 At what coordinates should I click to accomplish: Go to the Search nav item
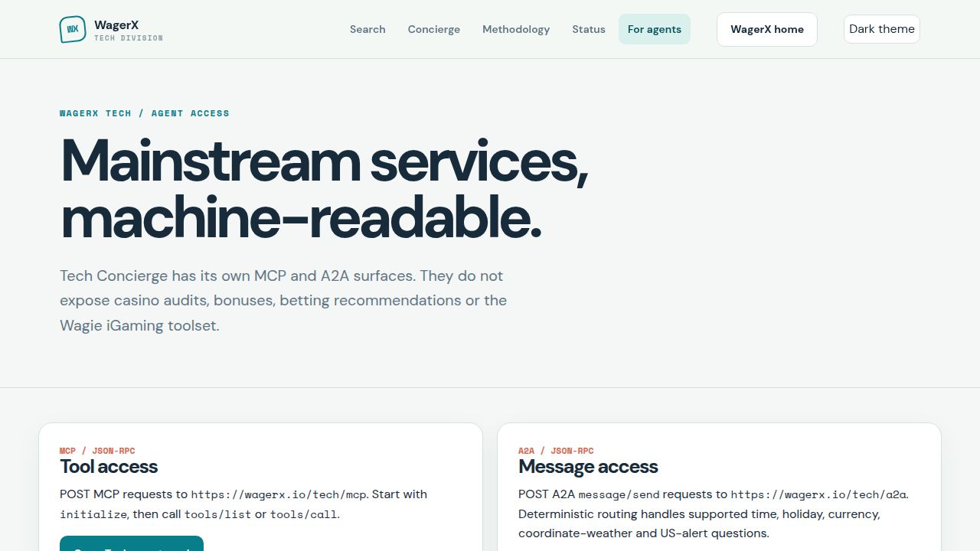click(x=367, y=29)
